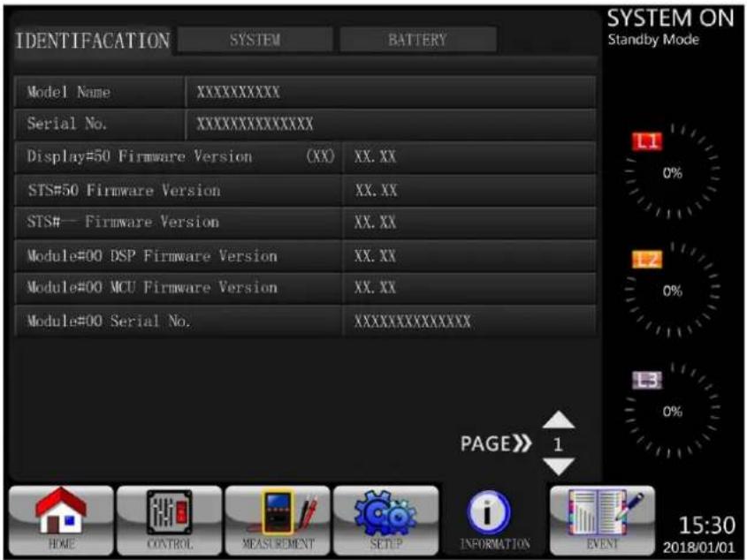Click the L1 0% load gauge
Screen dimensions: 747x560
click(672, 172)
